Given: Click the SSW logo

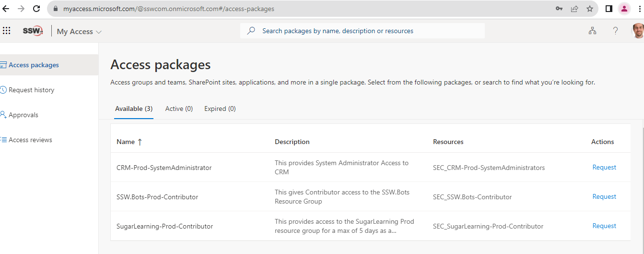Looking at the screenshot, I should [x=33, y=31].
